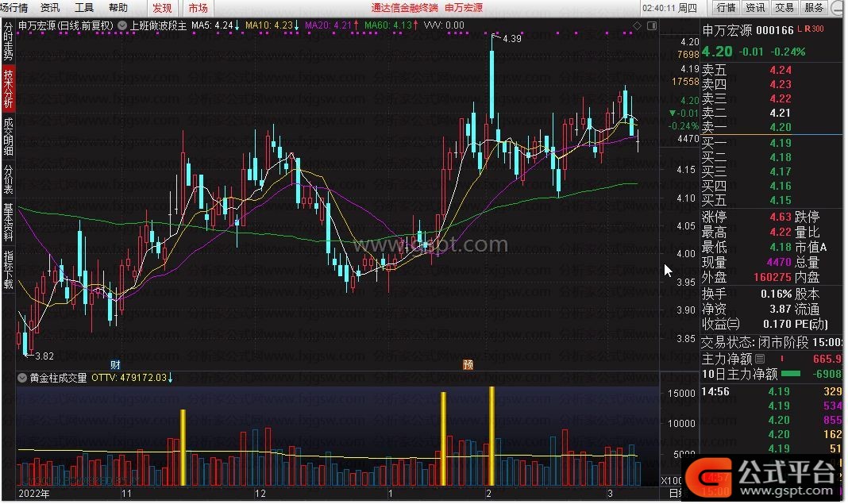Select the 分时走势 sidebar tab
The width and height of the screenshot is (848, 504).
click(8, 41)
